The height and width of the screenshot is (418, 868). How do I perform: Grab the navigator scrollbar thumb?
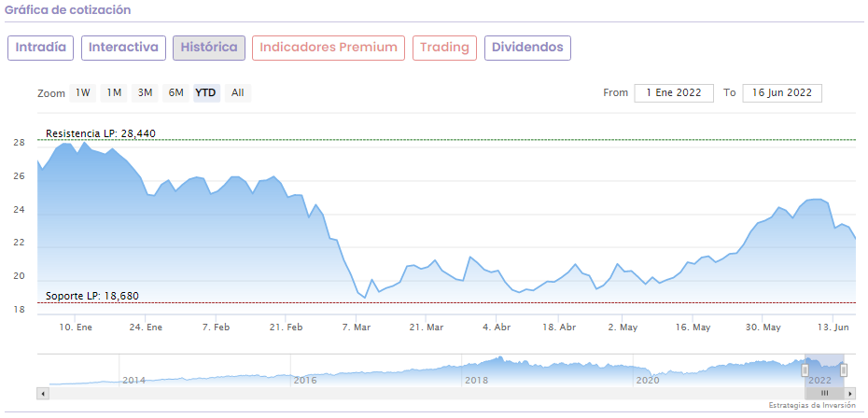[825, 393]
